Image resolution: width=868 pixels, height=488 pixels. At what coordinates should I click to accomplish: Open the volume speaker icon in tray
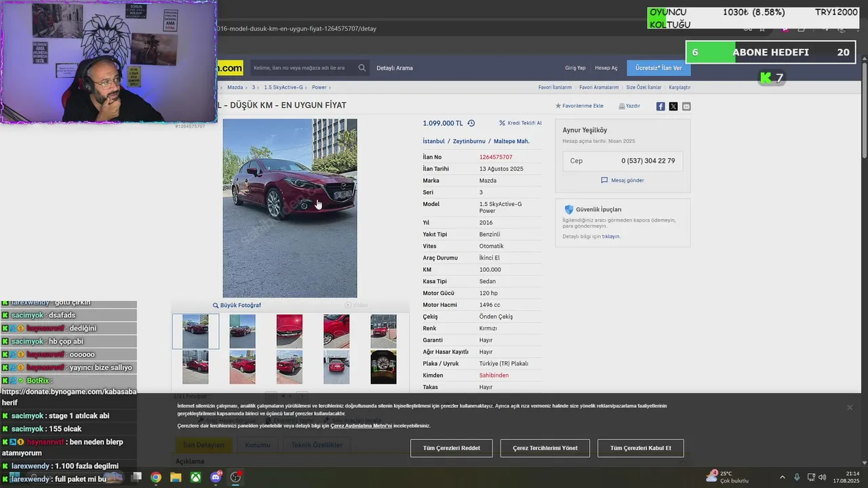point(822,477)
